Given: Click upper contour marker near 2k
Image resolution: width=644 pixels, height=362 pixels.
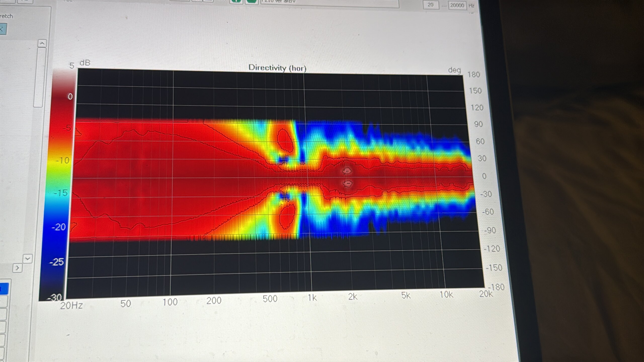Looking at the screenshot, I should click(x=347, y=171).
